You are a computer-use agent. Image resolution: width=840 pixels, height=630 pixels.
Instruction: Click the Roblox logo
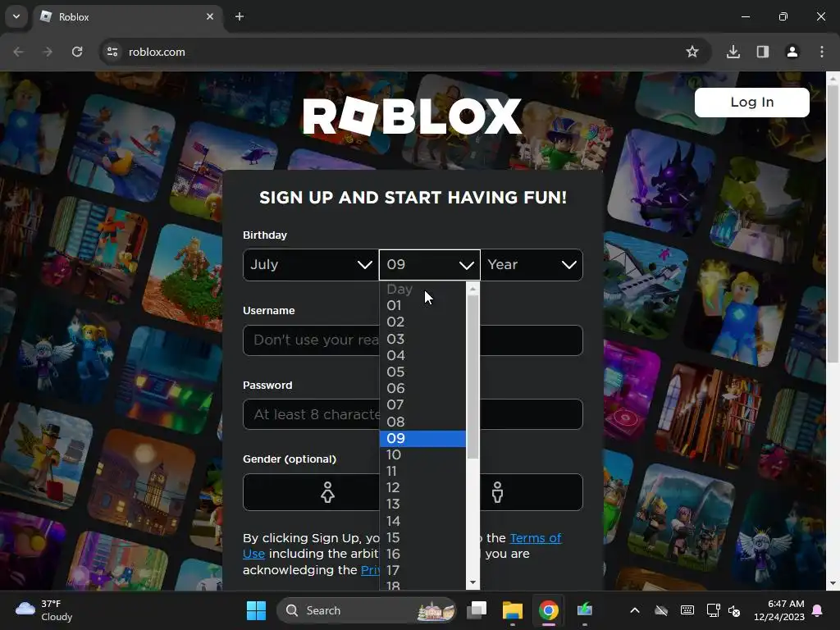pyautogui.click(x=412, y=116)
